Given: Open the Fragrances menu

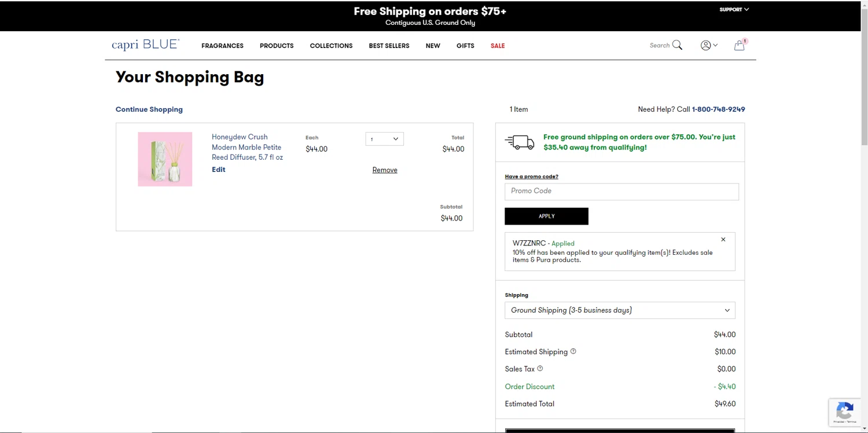Looking at the screenshot, I should tap(222, 46).
